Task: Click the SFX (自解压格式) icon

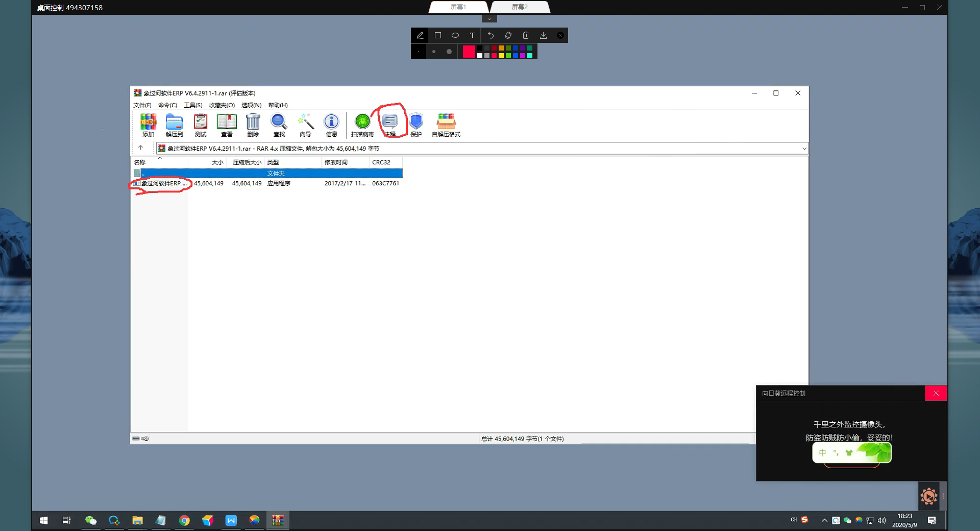Action: point(446,125)
